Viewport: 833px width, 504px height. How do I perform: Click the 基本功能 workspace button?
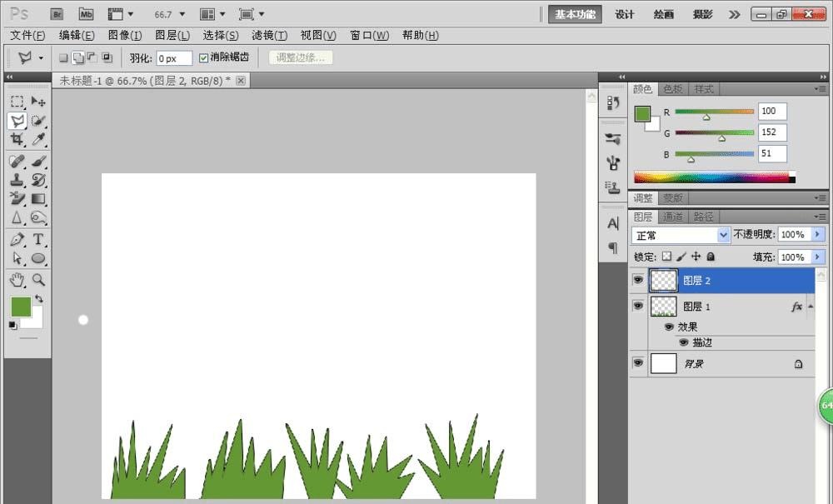(575, 14)
